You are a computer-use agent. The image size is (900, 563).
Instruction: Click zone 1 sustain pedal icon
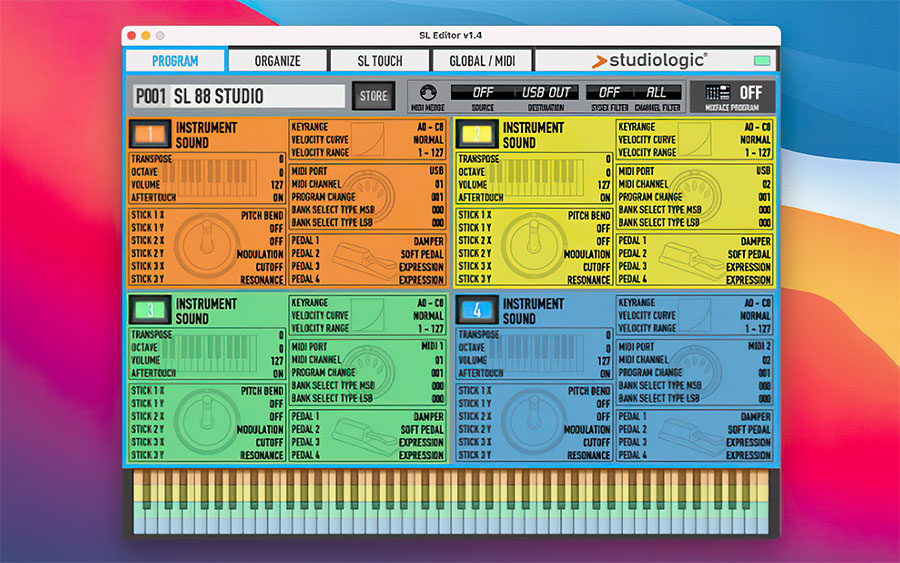click(x=365, y=261)
